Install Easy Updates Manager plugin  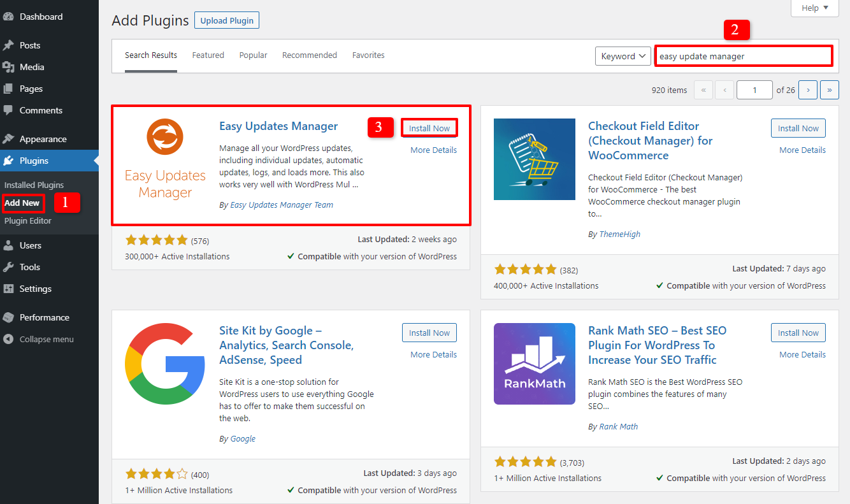click(429, 128)
